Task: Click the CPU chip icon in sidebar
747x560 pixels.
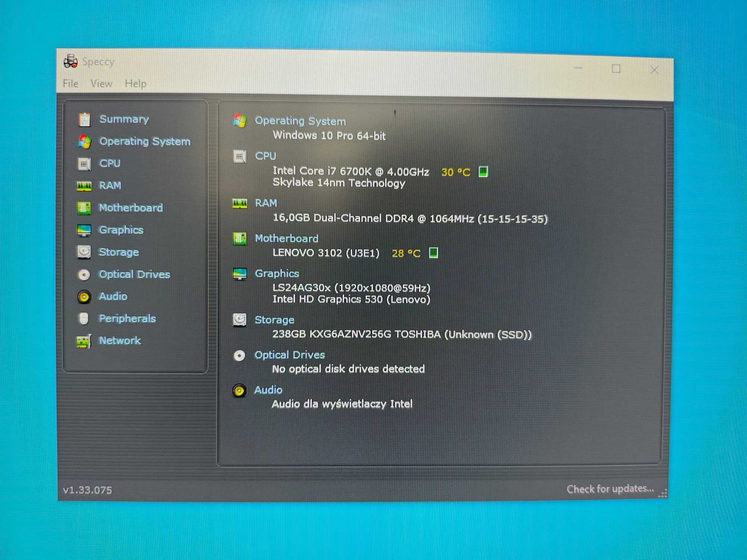Action: pos(84,164)
